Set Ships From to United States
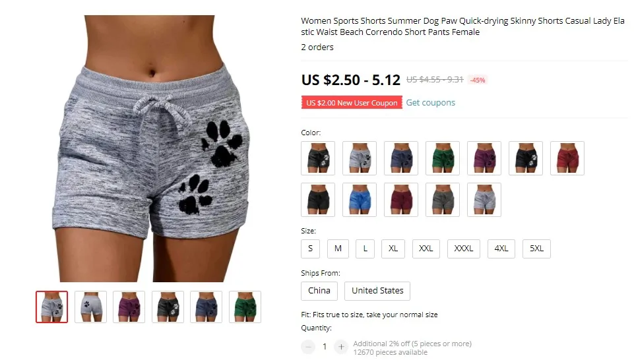This screenshot has height=364, width=634. coord(377,291)
